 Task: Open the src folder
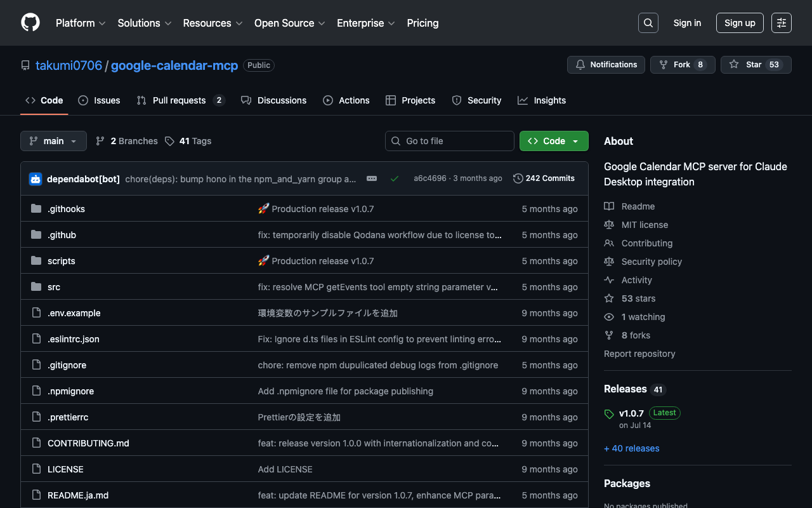[x=54, y=287]
